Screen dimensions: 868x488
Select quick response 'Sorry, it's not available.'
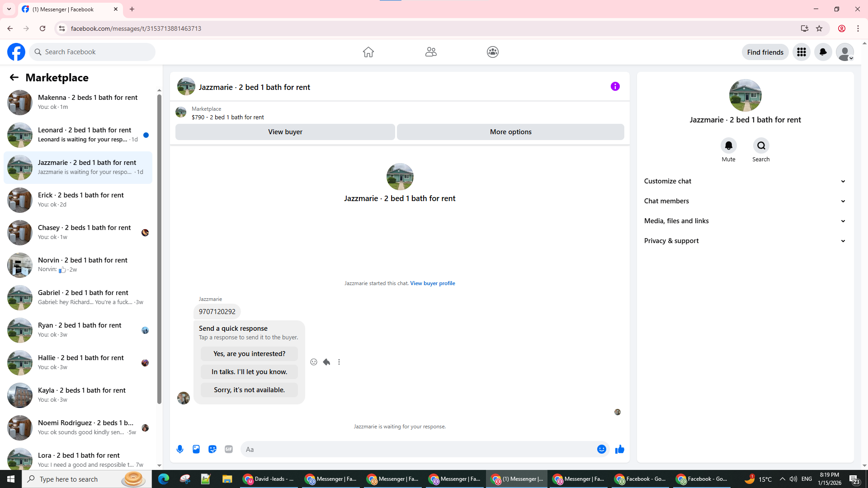[x=249, y=390]
